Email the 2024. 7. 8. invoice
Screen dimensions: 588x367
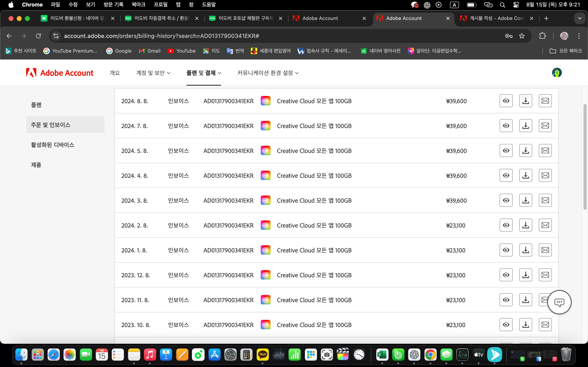[x=545, y=126]
